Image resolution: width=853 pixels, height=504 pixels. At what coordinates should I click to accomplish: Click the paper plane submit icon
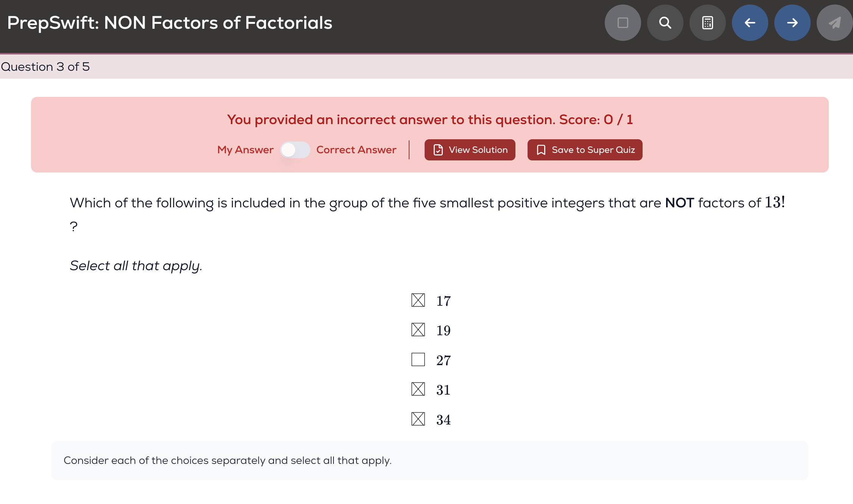click(834, 23)
